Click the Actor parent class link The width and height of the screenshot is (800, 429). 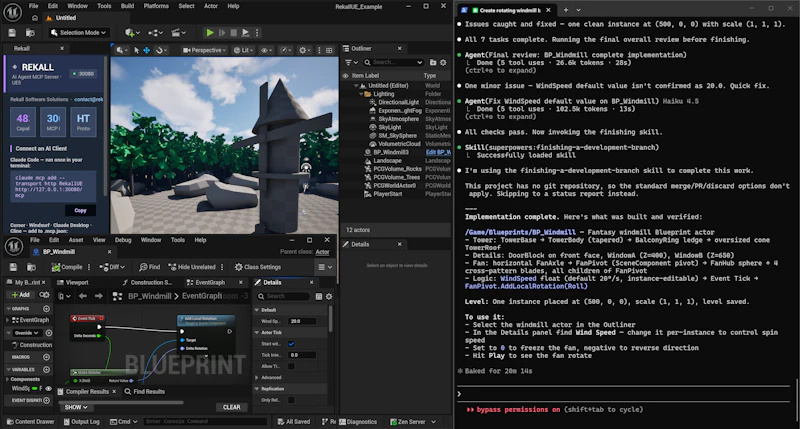pos(322,251)
